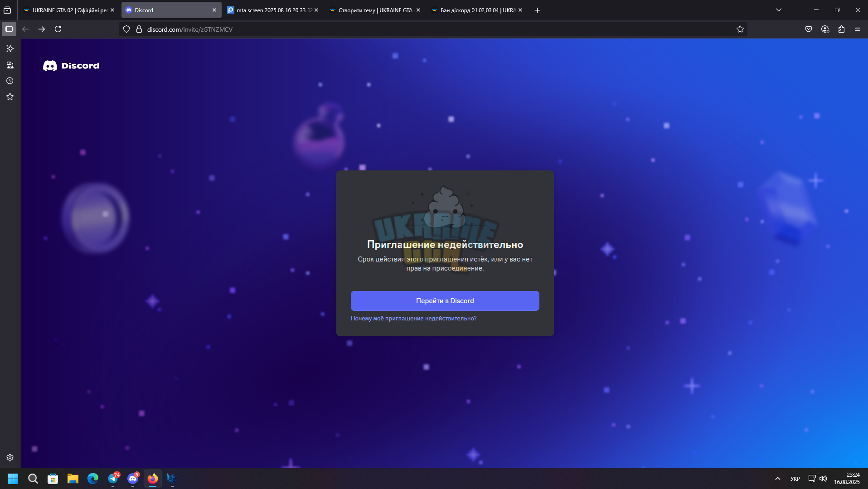Show bookmarks in sidebar
The width and height of the screenshot is (868, 489).
pos(10,97)
